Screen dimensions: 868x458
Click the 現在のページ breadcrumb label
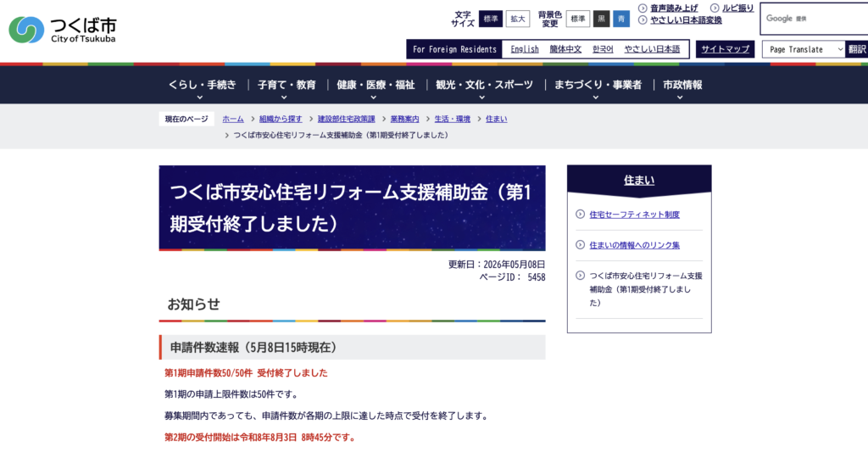tap(186, 119)
